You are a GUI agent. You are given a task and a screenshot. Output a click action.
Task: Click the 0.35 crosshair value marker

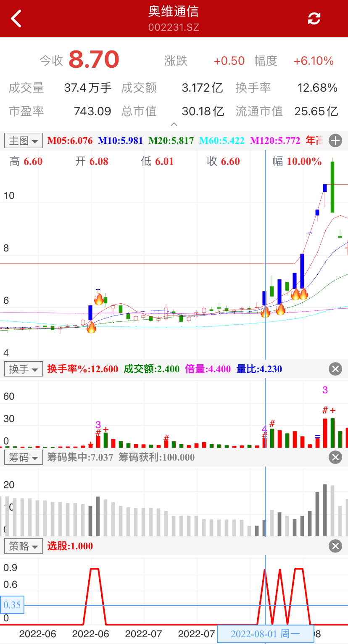click(x=12, y=605)
